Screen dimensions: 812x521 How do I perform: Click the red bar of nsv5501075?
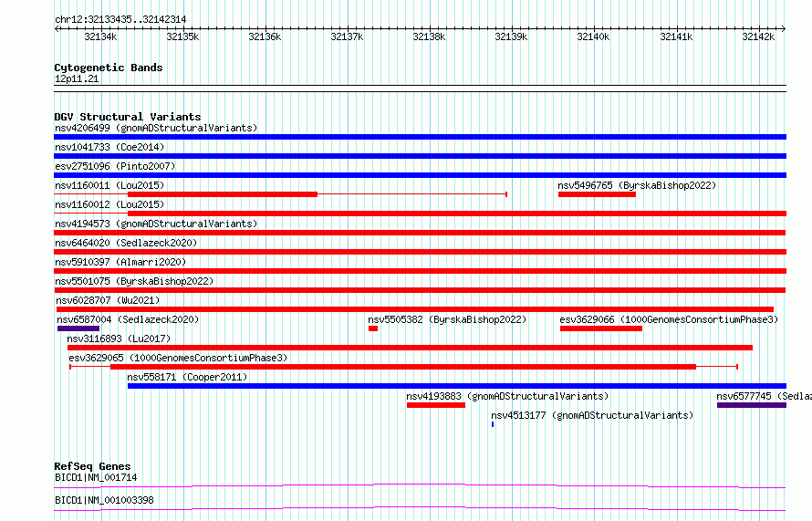tap(420, 290)
